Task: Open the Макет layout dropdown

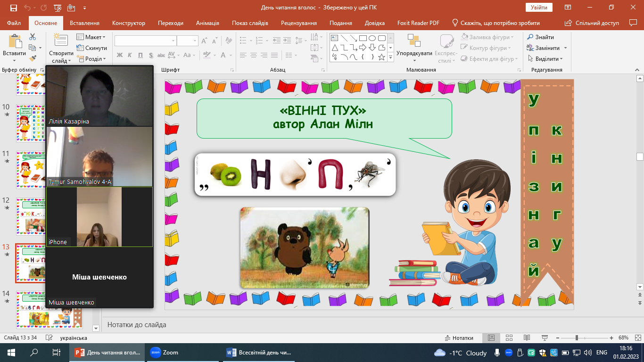Action: (x=91, y=37)
